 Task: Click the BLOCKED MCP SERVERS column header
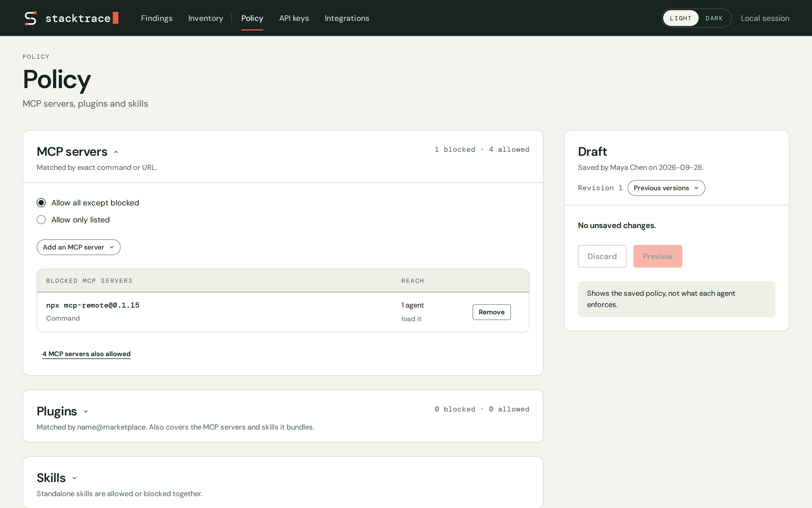click(89, 281)
